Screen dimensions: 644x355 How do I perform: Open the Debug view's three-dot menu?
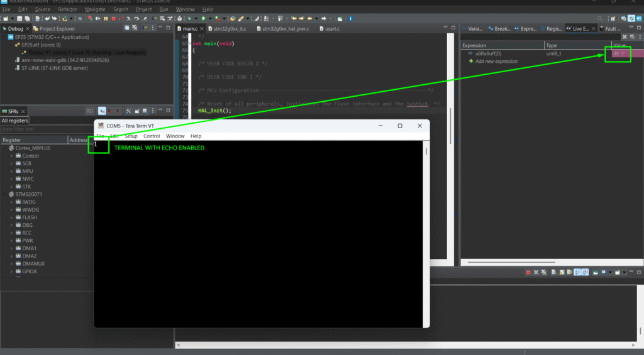tap(153, 28)
